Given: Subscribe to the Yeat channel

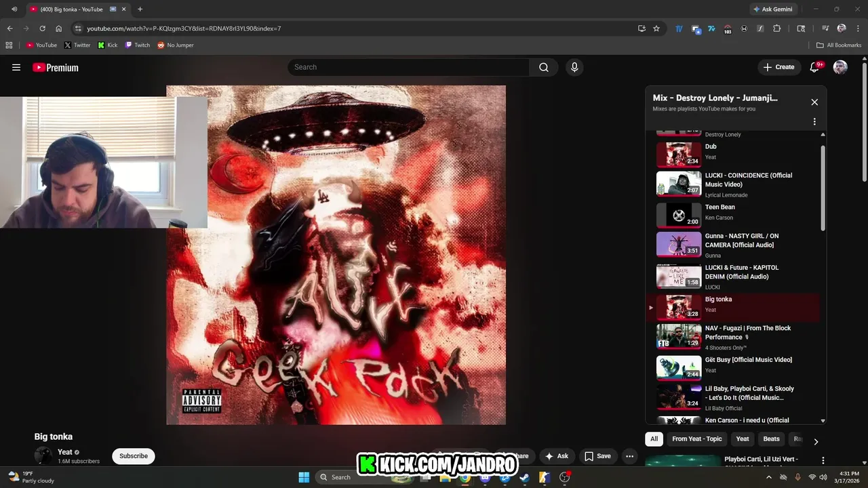Looking at the screenshot, I should point(134,456).
